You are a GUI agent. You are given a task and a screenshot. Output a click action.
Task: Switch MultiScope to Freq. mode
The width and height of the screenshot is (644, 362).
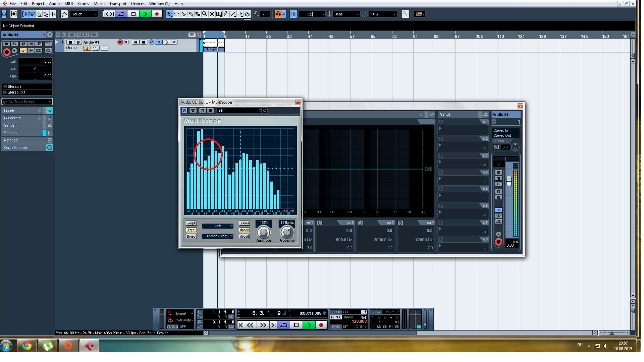[191, 230]
